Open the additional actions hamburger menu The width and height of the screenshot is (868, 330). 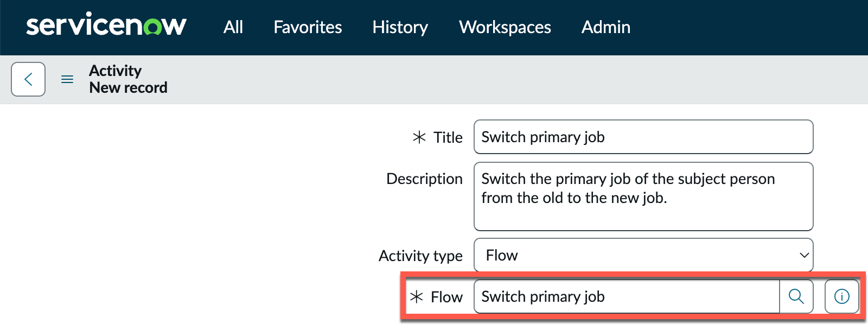point(67,79)
